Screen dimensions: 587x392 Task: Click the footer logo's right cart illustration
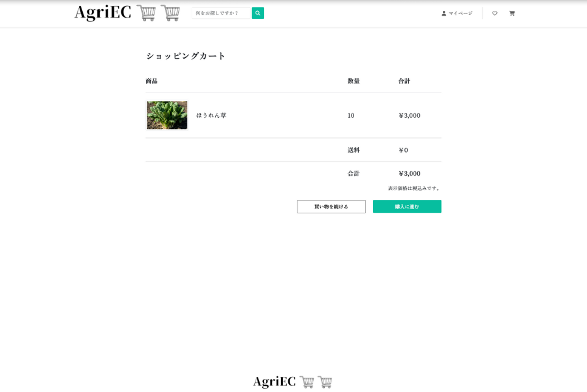tap(325, 382)
